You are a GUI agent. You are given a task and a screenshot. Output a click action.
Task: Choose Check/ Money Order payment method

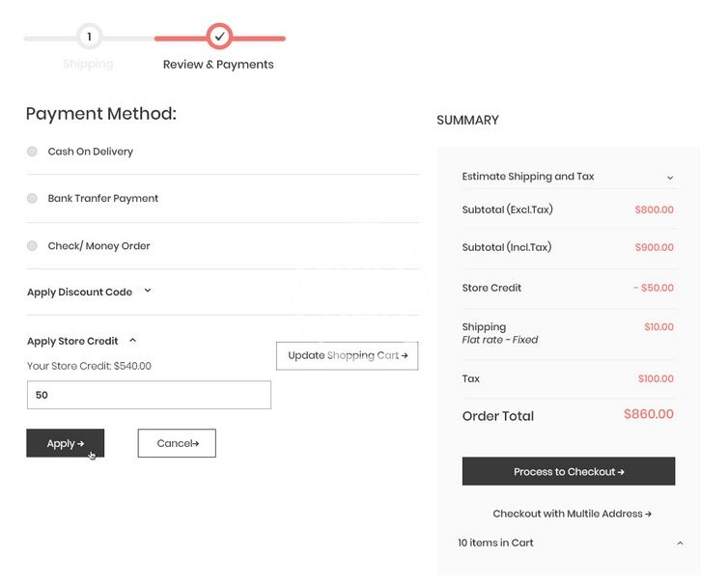coord(32,246)
